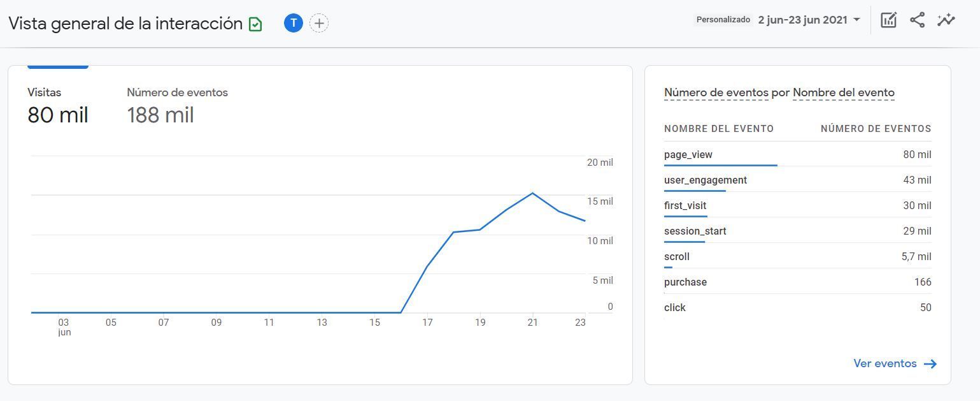Open the blue T user avatar
The image size is (980, 401).
[x=293, y=24]
